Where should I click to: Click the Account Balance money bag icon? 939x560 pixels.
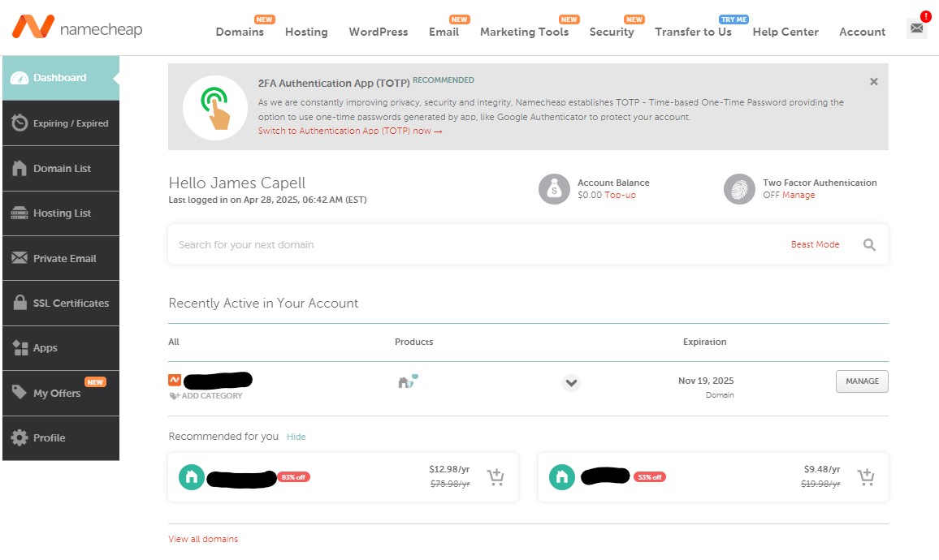[x=554, y=189]
